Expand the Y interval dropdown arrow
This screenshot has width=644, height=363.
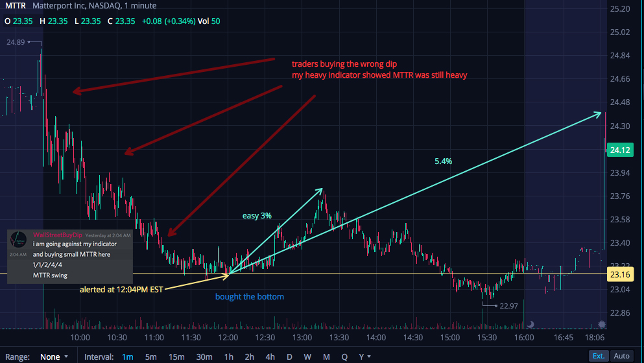[x=369, y=357]
